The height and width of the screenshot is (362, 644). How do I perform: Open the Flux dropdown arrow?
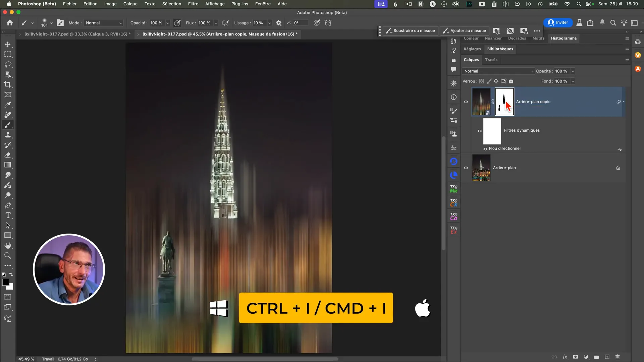[216, 23]
